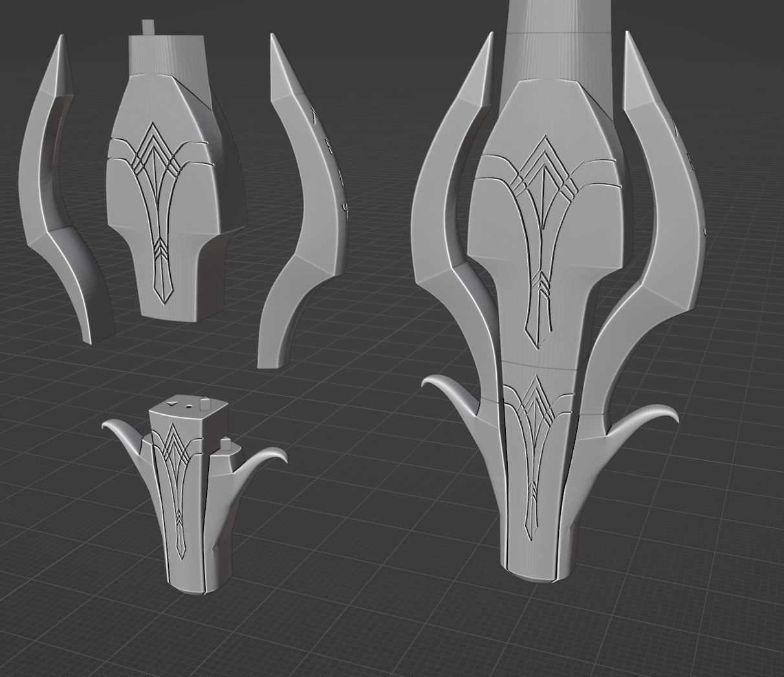
Task: Click the small peg atop separated center piece
Action: [x=148, y=27]
